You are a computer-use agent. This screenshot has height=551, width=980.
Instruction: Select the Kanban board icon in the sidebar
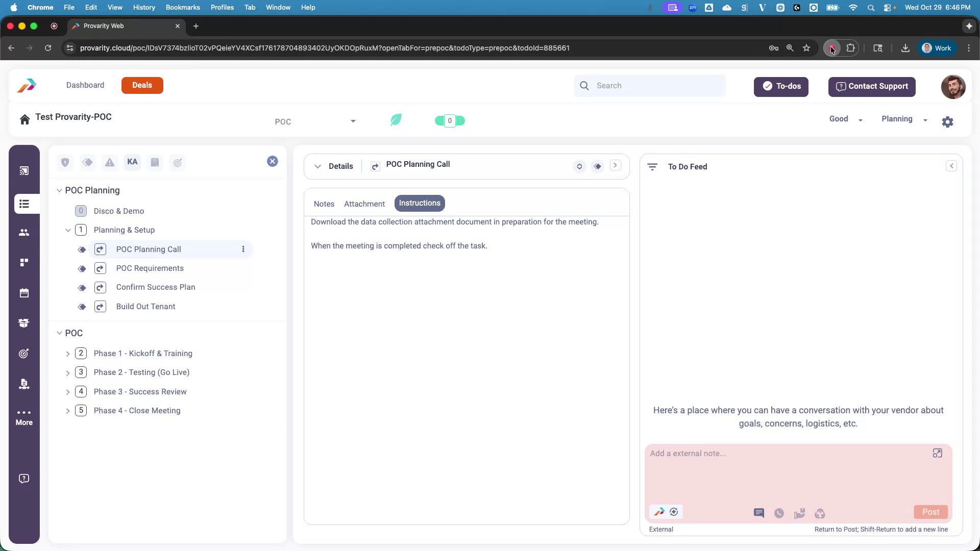coord(24,262)
